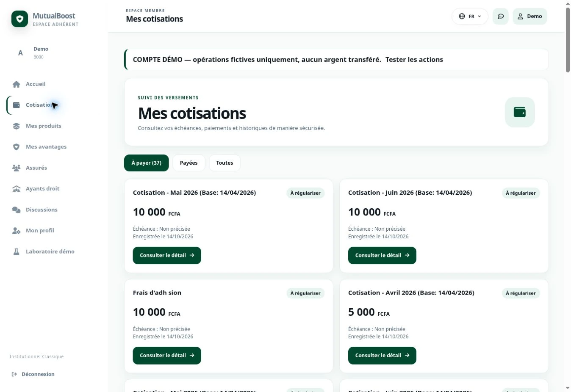Open Assurés using the people icon
Viewport: 571px width, 392px height.
(x=17, y=168)
